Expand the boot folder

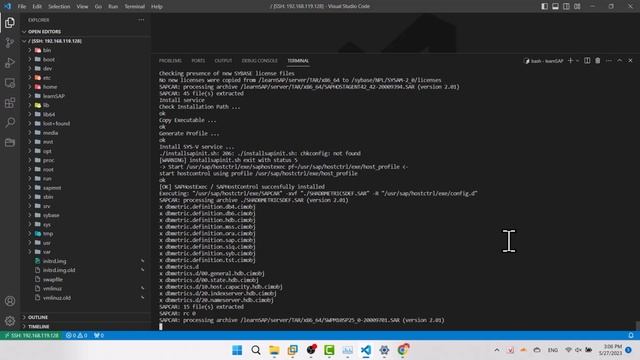(x=86, y=59)
